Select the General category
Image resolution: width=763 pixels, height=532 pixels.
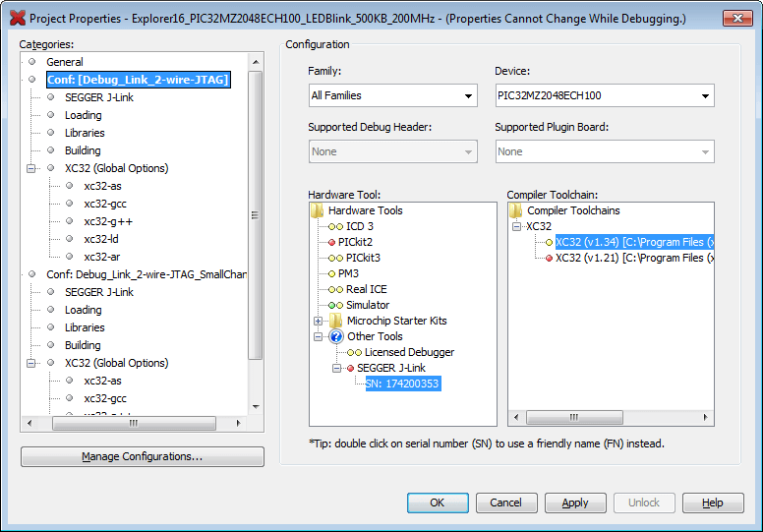click(x=65, y=62)
